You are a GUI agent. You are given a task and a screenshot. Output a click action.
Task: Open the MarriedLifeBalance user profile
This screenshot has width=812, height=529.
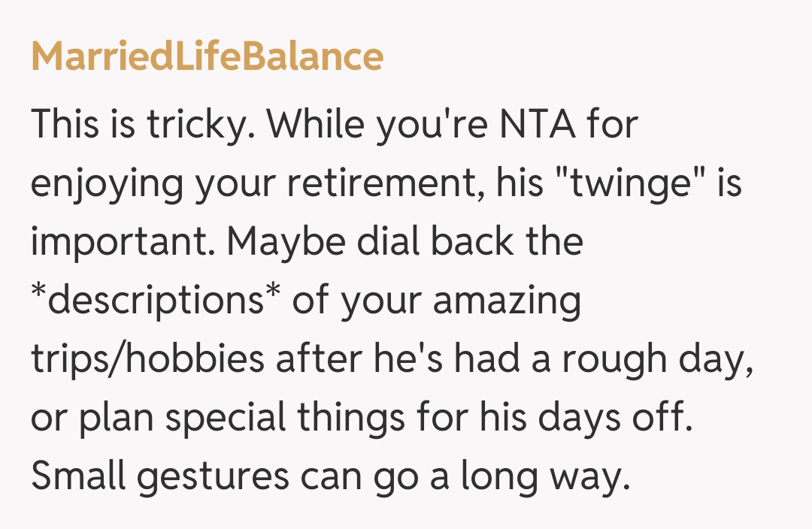point(207,58)
